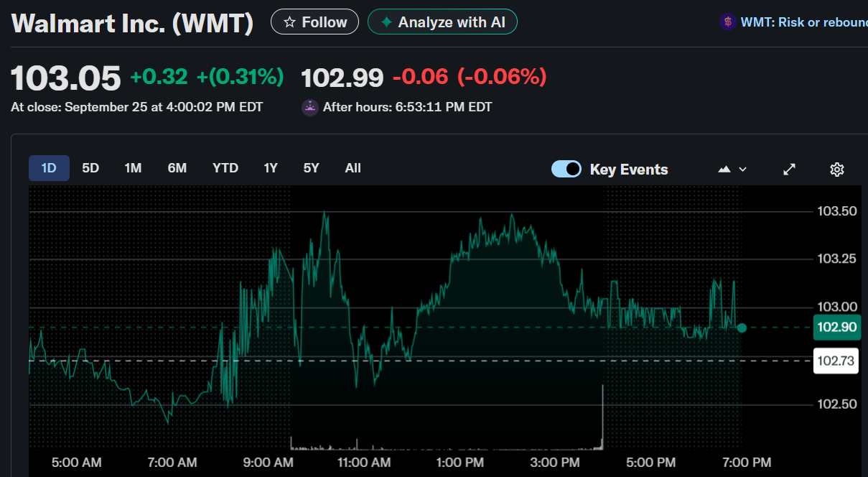The image size is (868, 477).
Task: Click the Walmart Inc. (WMT) heading
Action: coord(133,23)
